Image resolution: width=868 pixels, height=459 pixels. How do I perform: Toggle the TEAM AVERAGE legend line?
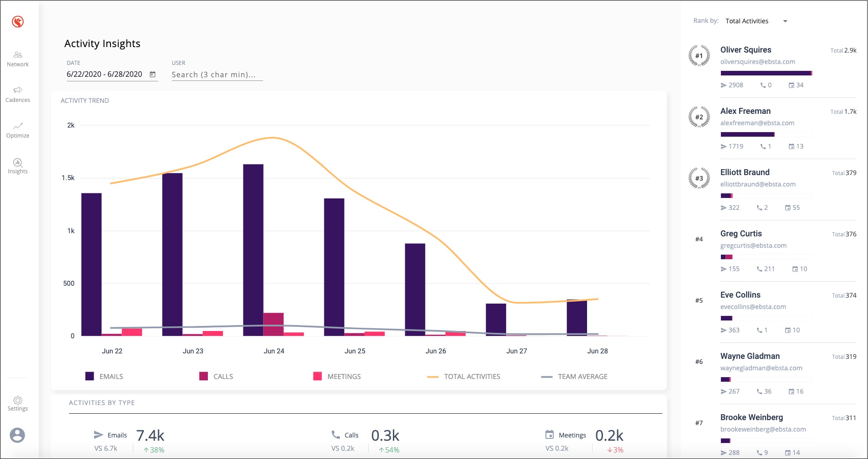(x=575, y=376)
